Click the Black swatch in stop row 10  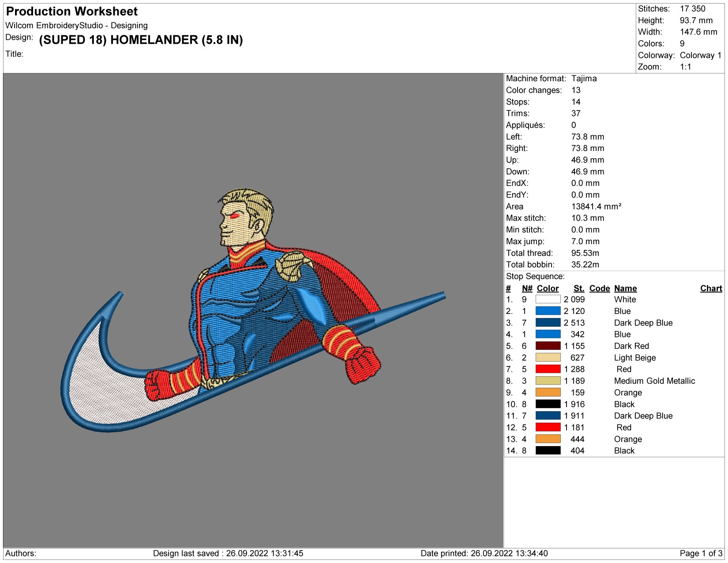(x=548, y=404)
